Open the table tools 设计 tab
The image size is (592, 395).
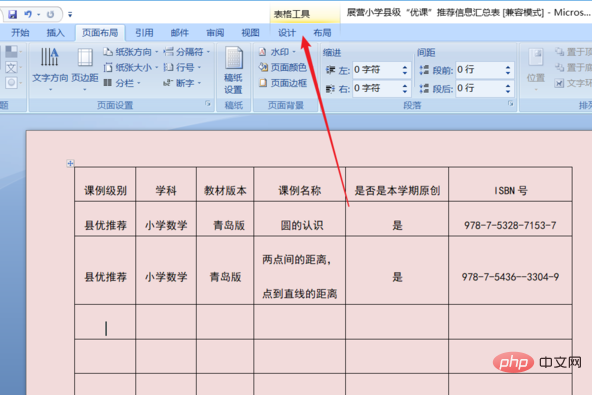tap(287, 33)
